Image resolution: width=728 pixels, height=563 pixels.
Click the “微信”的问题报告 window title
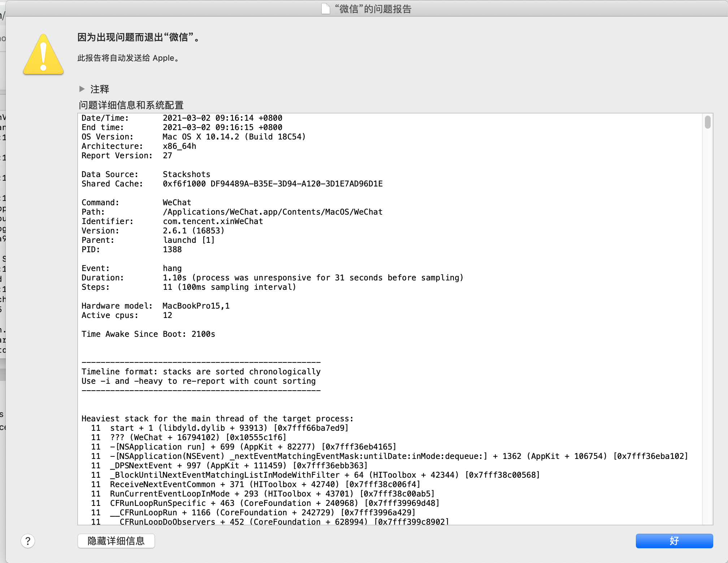pos(373,9)
